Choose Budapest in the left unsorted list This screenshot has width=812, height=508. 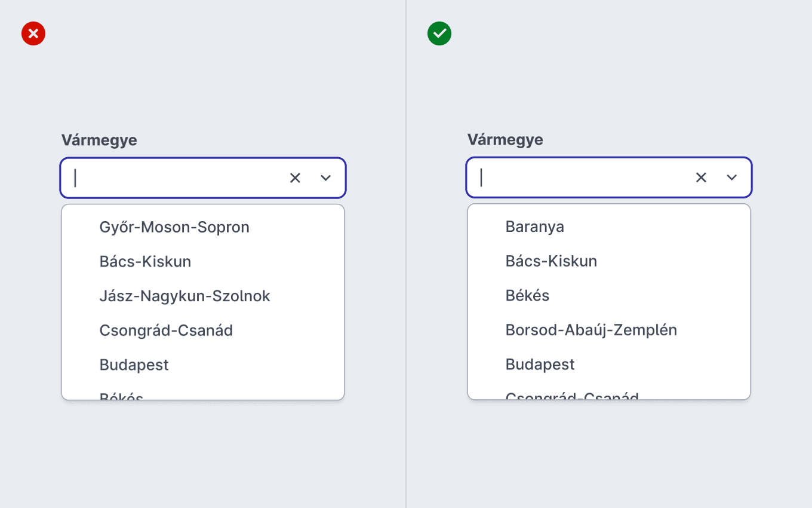203,365
